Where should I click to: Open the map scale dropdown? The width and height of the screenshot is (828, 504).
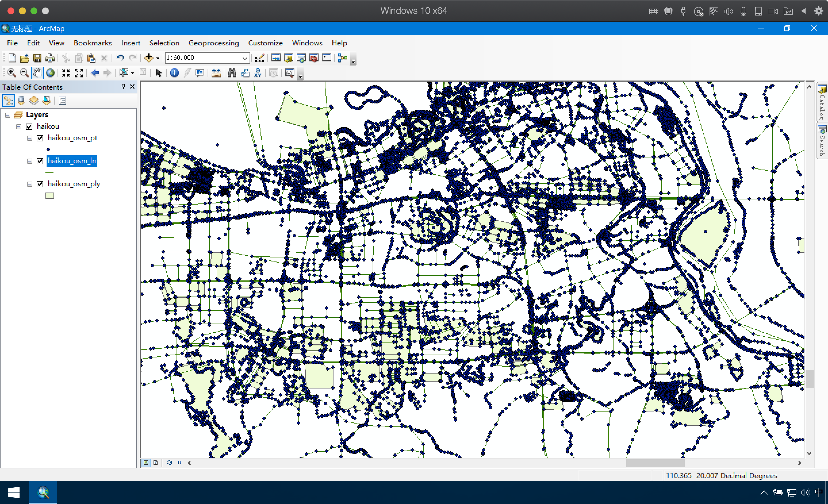click(x=245, y=58)
